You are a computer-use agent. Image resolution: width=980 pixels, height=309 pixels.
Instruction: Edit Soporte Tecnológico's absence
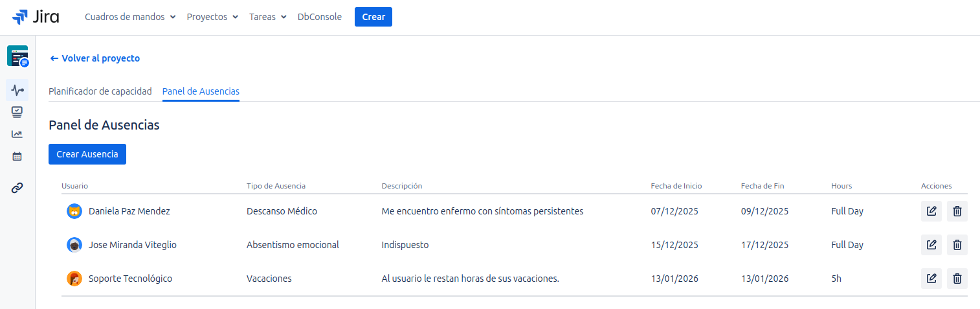coord(931,279)
